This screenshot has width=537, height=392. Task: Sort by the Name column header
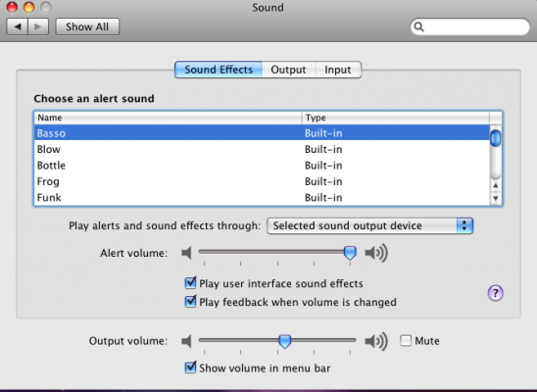click(168, 118)
